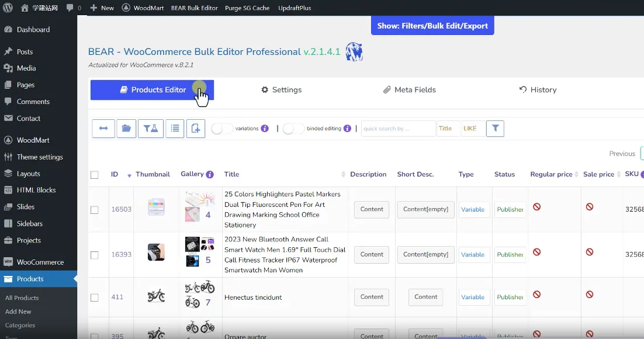The width and height of the screenshot is (644, 339).
Task: Enable the variations toggle
Action: [222, 128]
